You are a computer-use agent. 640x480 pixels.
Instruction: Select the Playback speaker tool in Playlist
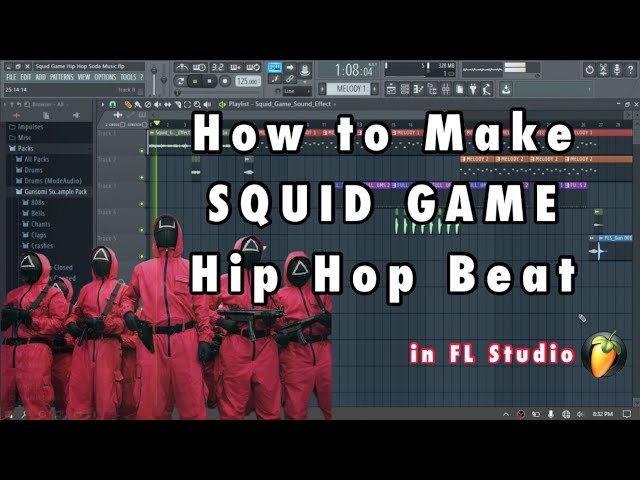click(207, 105)
